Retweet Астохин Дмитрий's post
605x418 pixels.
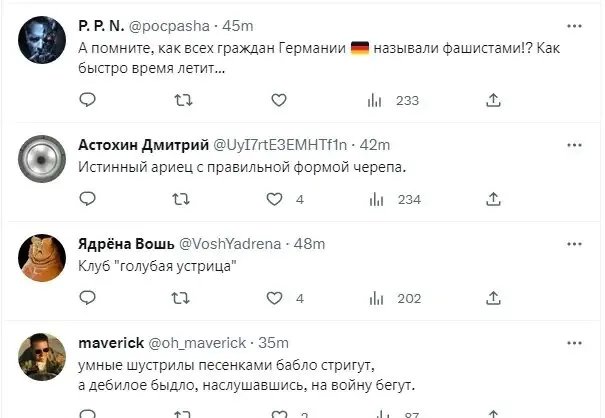click(181, 200)
